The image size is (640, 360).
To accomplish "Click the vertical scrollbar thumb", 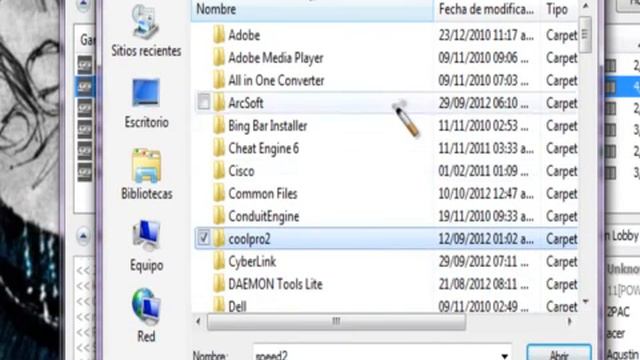I will point(585,35).
